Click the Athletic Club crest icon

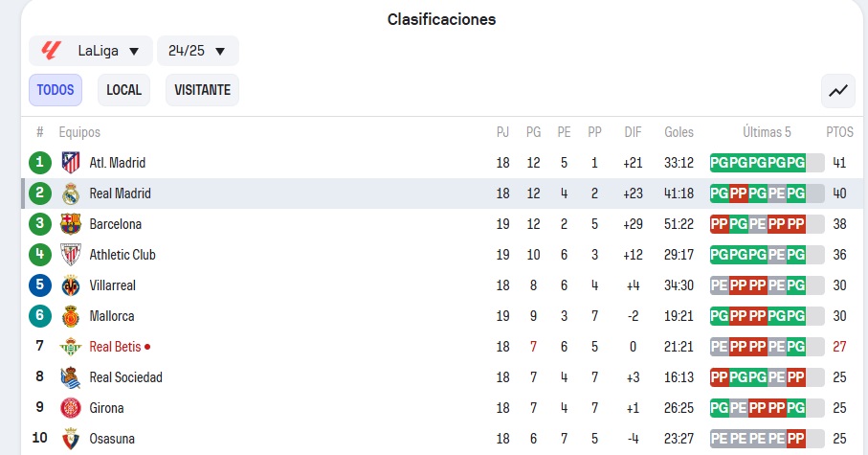point(71,255)
